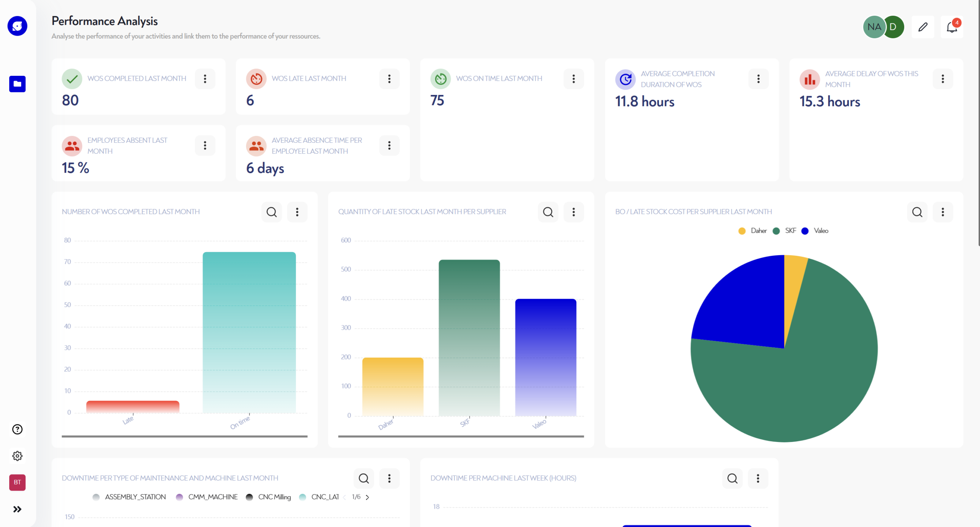Click the BT profile badge
Screen dimensions: 980x527
[17, 482]
